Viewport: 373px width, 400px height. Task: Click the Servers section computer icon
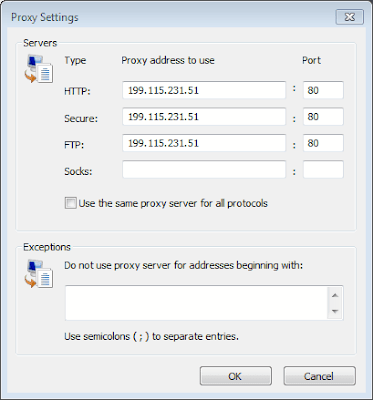39,70
